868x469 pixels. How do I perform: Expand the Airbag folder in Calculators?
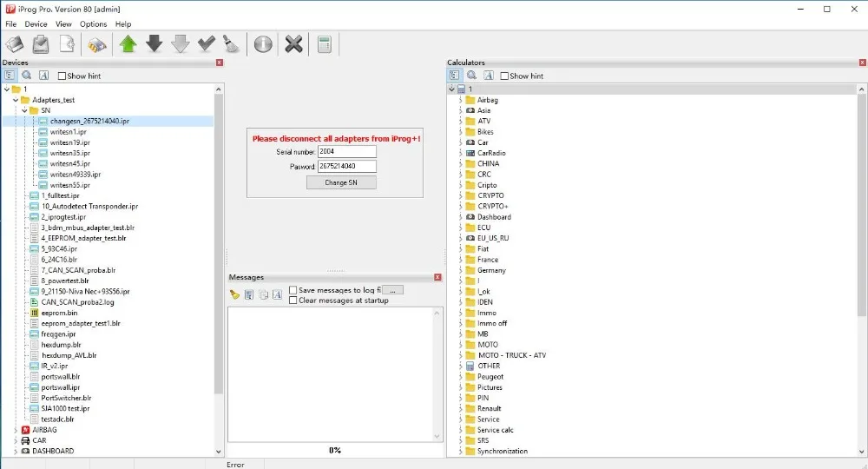pyautogui.click(x=461, y=100)
